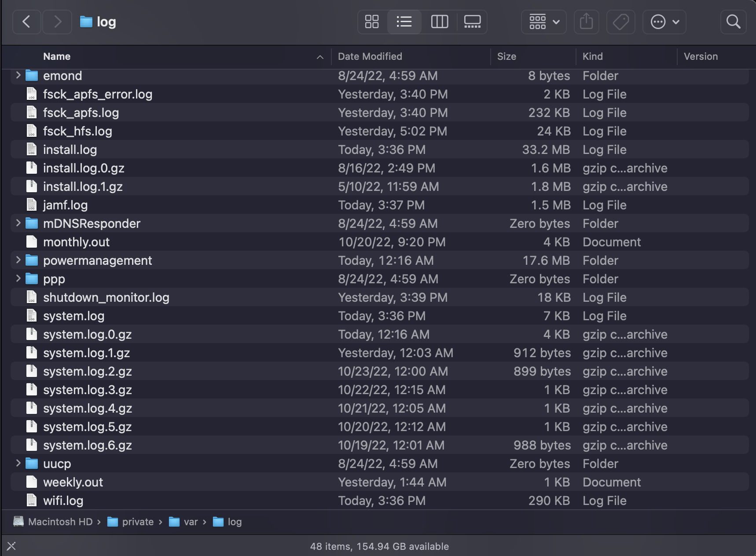This screenshot has width=756, height=556.
Task: Switch to column view
Action: [x=439, y=22]
